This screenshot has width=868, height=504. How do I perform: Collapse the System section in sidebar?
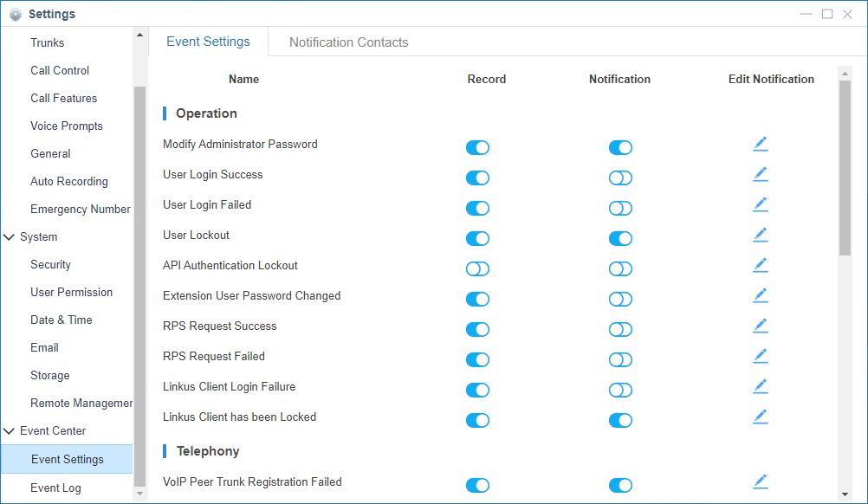coord(10,237)
